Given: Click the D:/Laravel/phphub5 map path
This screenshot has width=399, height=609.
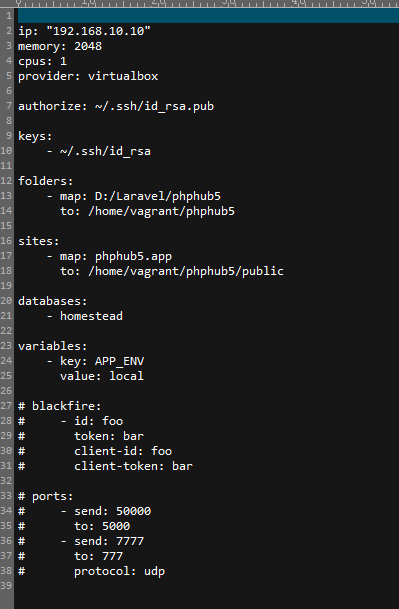Looking at the screenshot, I should (x=158, y=196).
